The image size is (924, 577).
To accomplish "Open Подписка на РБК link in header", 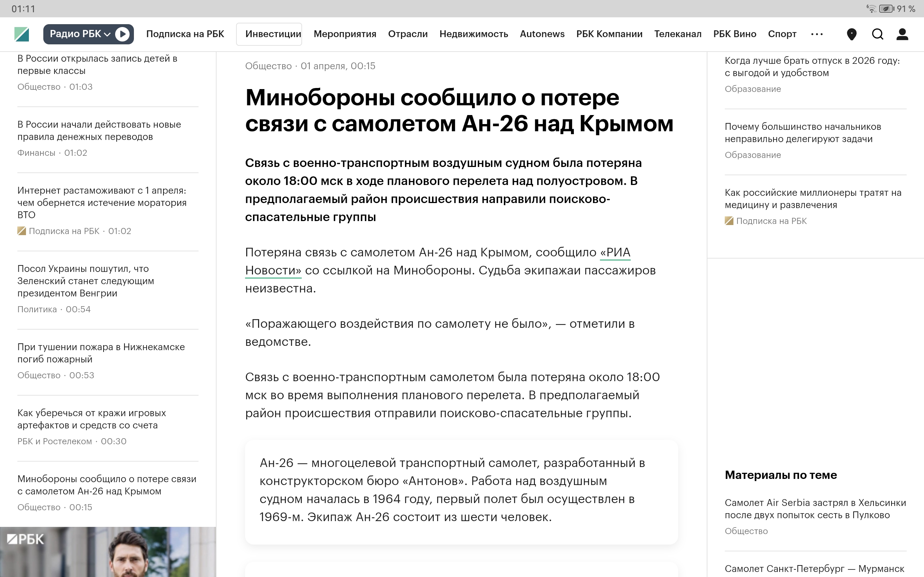I will [185, 34].
